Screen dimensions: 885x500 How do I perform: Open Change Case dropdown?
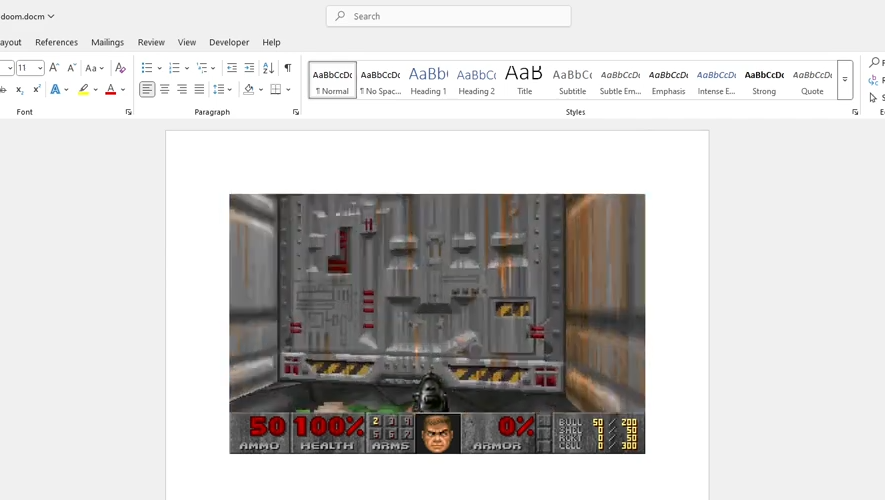(94, 68)
